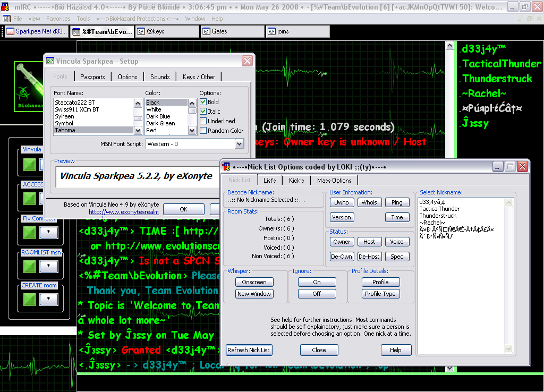The height and width of the screenshot is (392, 544).
Task: Open the MDI control icon beside File menu
Action: tap(6, 19)
